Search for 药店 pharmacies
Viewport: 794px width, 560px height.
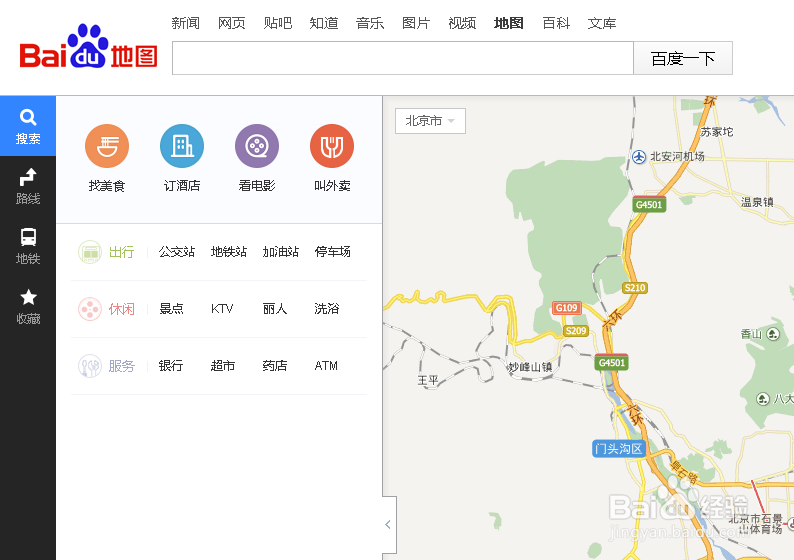point(275,366)
